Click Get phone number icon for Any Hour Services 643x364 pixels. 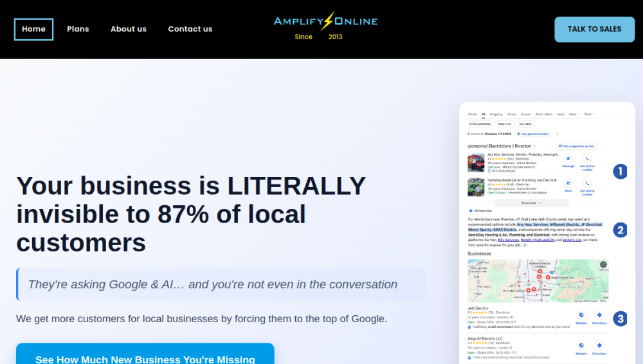click(587, 159)
